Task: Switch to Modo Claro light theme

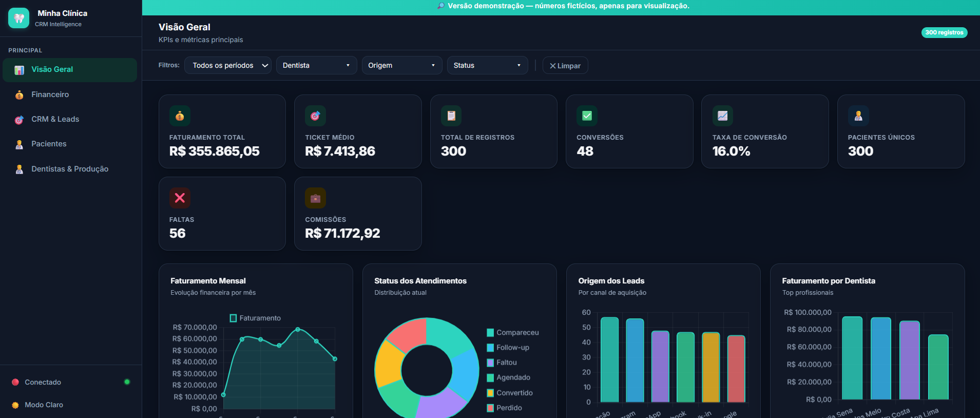Action: [44, 405]
